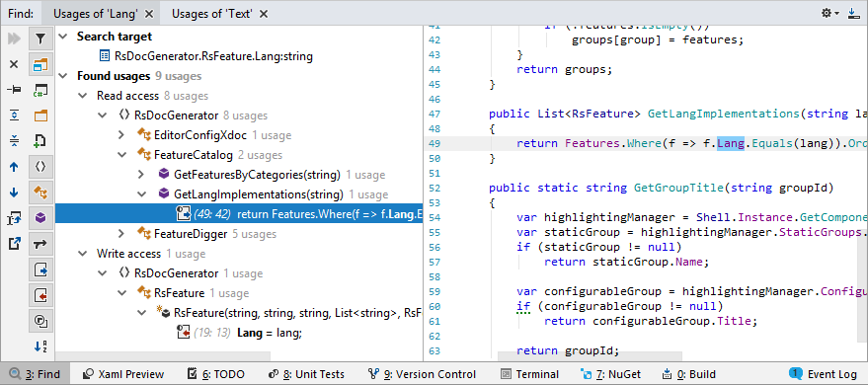Select the highlighted (49: 42) usage row
Screen dimensions: 868x385
pos(239,214)
